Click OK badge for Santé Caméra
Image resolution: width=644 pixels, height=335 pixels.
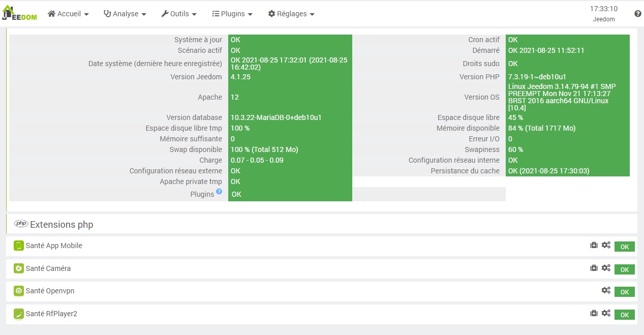[x=625, y=269]
